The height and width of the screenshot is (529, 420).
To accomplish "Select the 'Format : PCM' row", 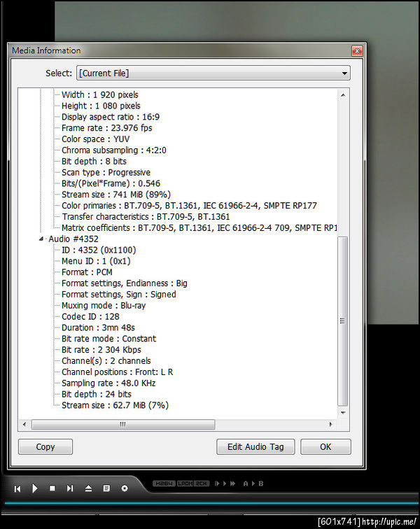I will (87, 273).
